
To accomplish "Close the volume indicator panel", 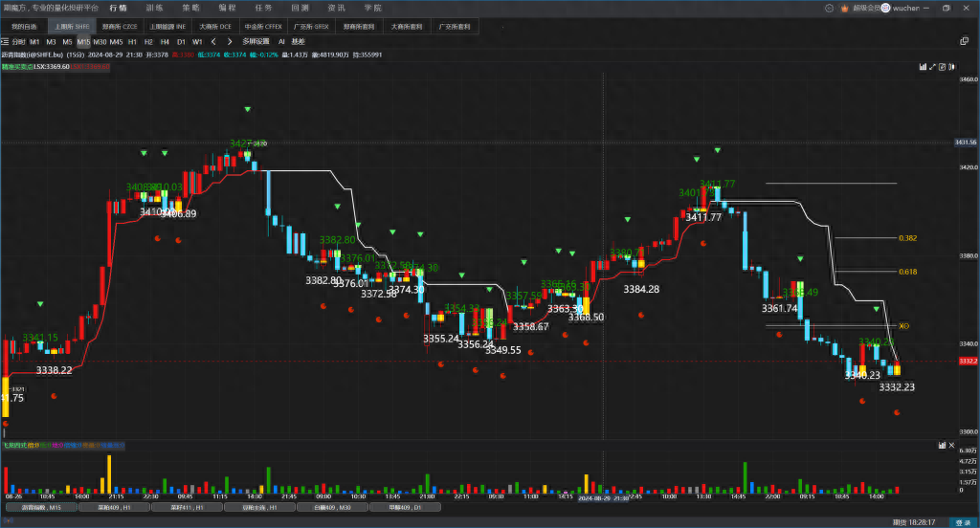I will coord(952,446).
